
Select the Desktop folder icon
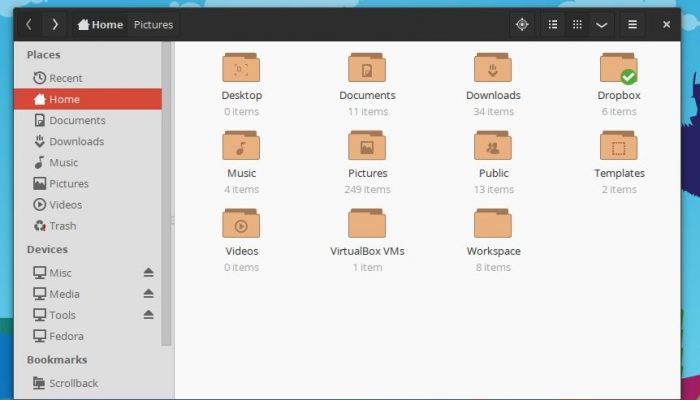241,67
